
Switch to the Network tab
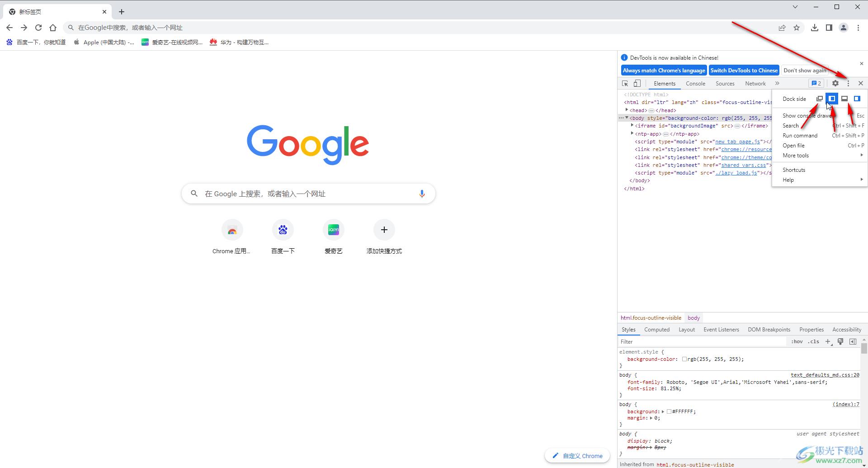pyautogui.click(x=755, y=84)
